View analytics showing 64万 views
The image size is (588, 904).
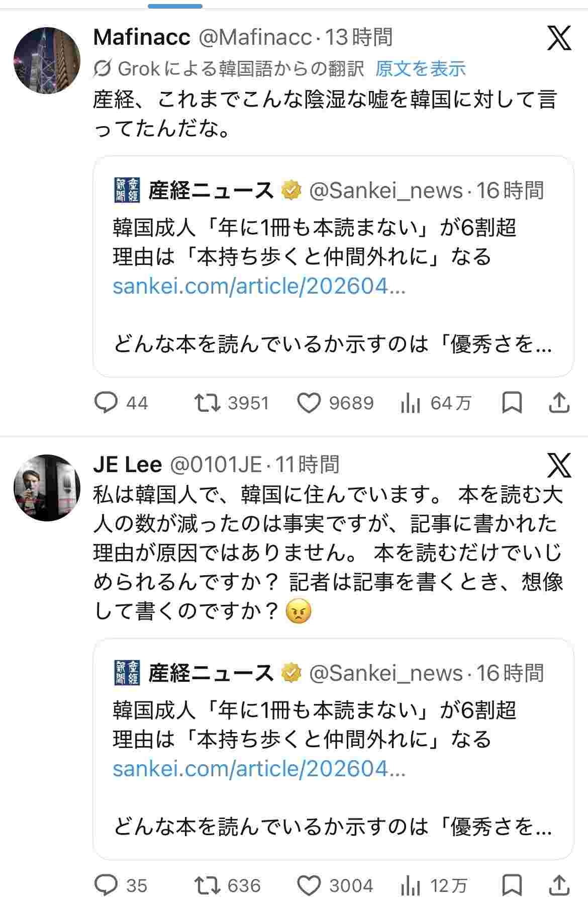[411, 403]
